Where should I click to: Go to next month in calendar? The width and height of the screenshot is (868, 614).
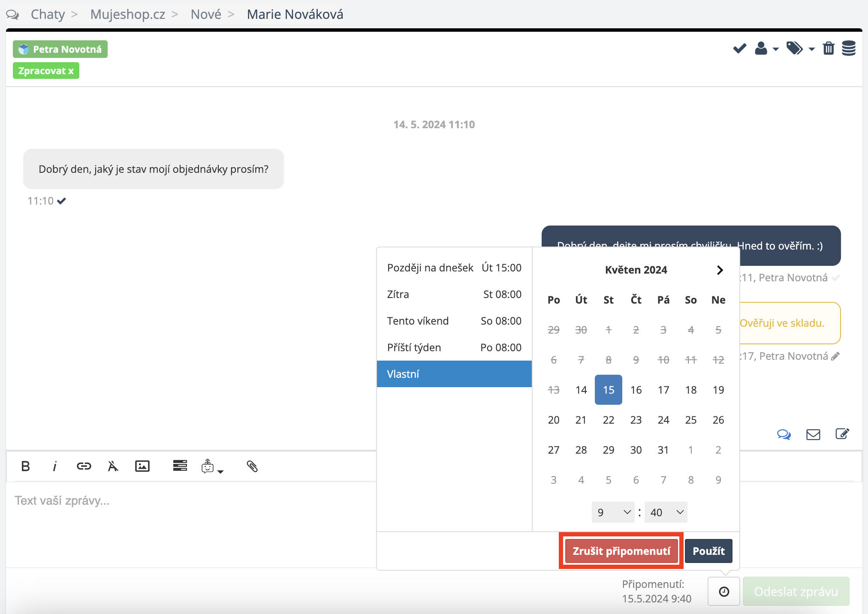point(720,270)
